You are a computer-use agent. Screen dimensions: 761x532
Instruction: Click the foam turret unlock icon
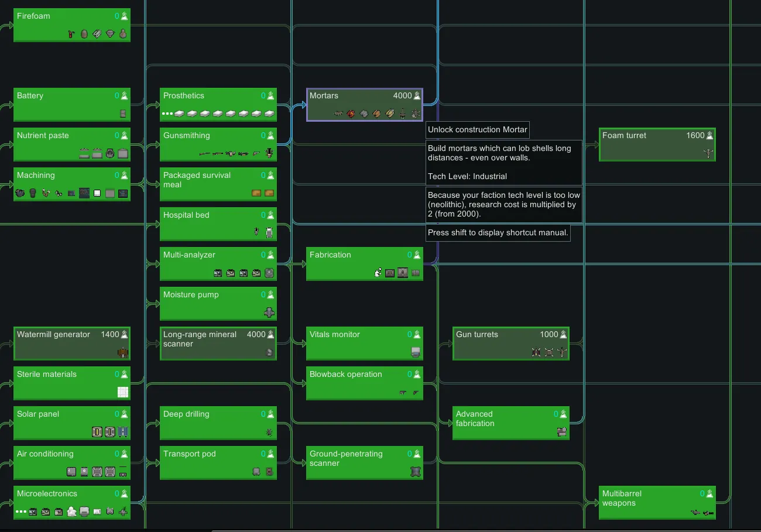[x=708, y=153]
